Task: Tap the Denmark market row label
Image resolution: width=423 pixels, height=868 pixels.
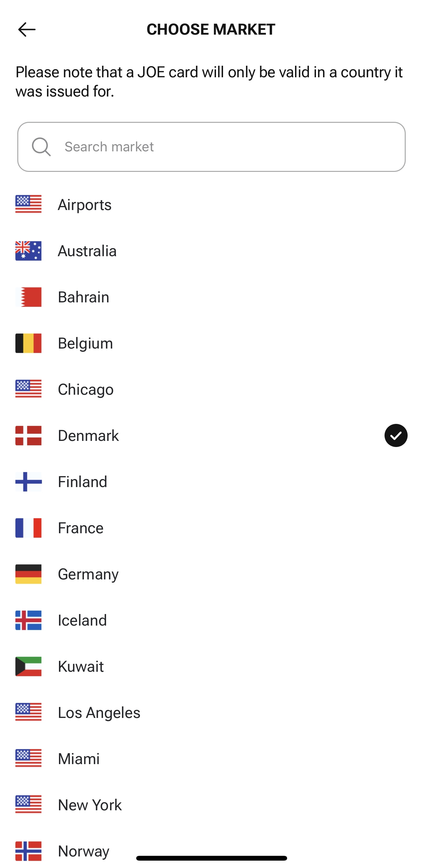Action: pos(88,436)
